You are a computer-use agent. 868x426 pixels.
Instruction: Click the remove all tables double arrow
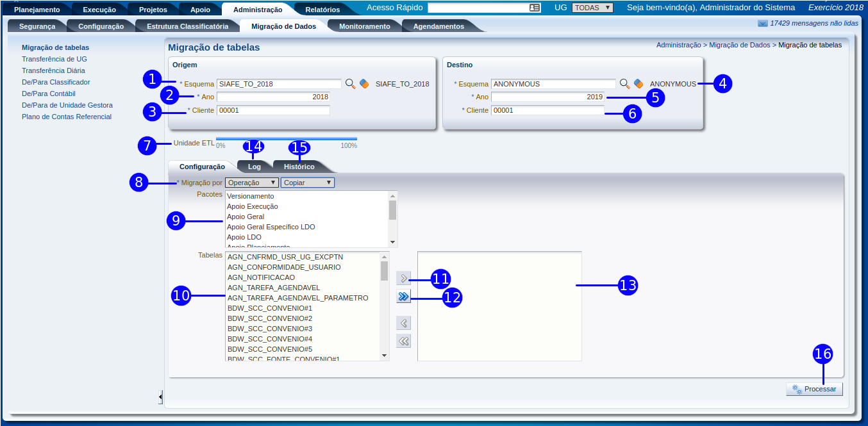(403, 341)
